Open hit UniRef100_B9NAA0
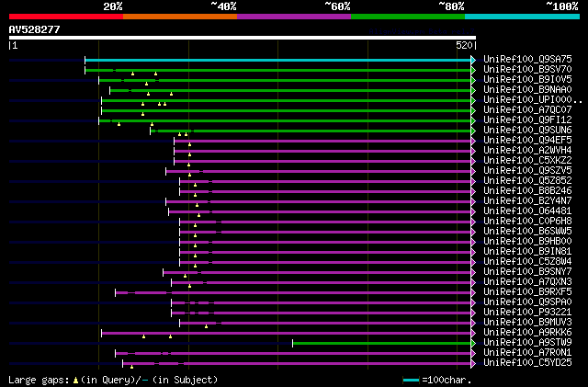Viewport: 588px width, 387px height. 527,90
